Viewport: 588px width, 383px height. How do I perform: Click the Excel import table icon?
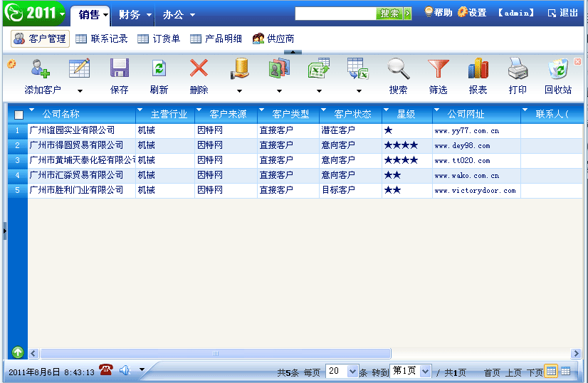358,68
